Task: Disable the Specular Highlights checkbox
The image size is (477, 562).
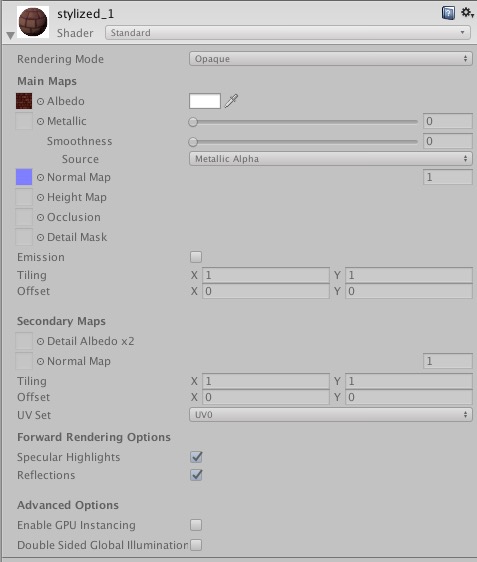Action: pos(196,457)
